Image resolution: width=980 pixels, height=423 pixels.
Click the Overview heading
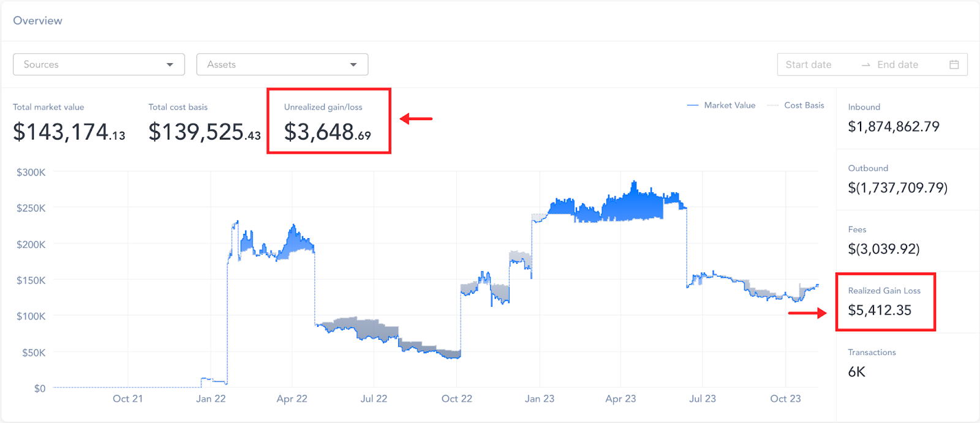tap(38, 21)
